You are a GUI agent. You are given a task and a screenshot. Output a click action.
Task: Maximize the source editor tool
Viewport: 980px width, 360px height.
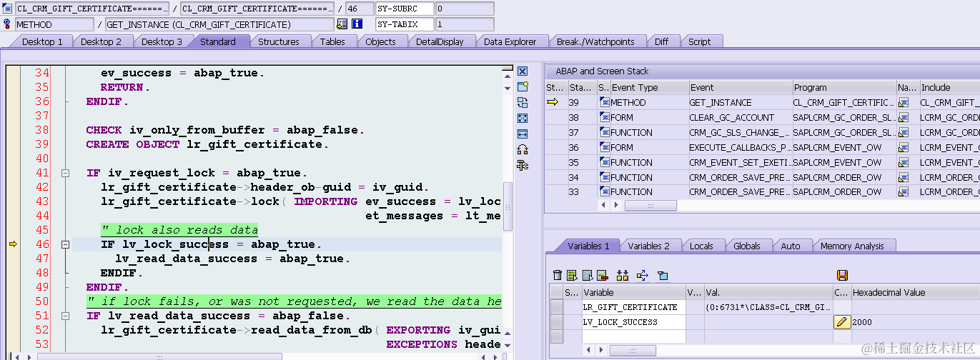pos(523,118)
